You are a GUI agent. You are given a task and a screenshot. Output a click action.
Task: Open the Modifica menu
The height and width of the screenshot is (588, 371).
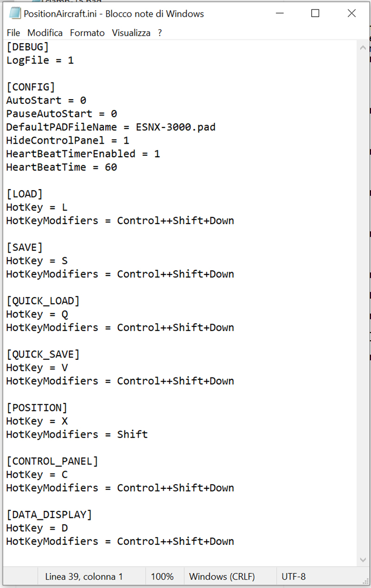pyautogui.click(x=45, y=33)
